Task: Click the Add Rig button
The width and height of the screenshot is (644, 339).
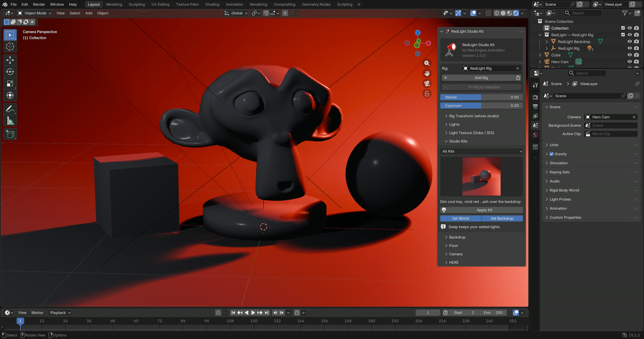Action: point(478,78)
